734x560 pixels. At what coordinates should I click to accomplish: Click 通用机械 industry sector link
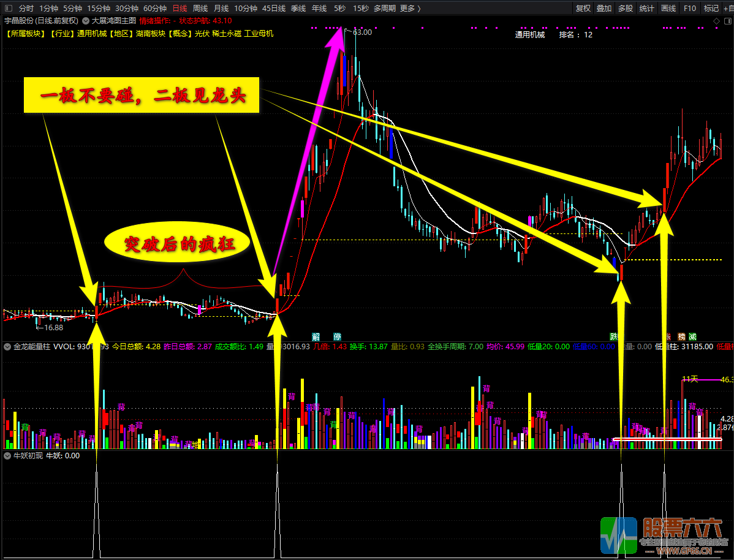click(93, 34)
